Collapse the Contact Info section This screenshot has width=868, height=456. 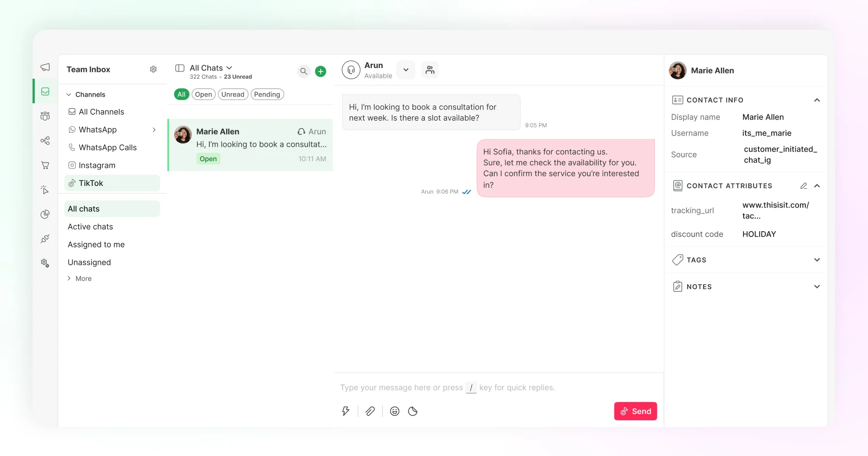click(x=817, y=100)
